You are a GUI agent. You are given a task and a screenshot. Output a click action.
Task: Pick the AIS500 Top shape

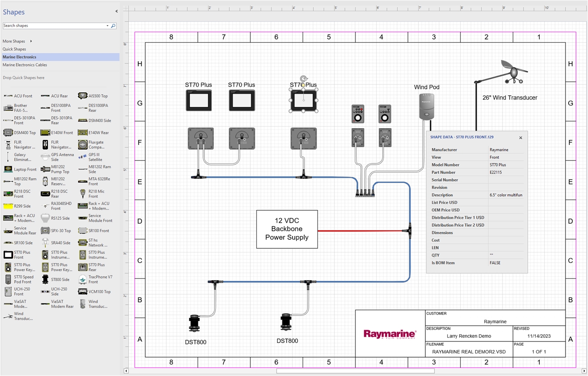(93, 96)
